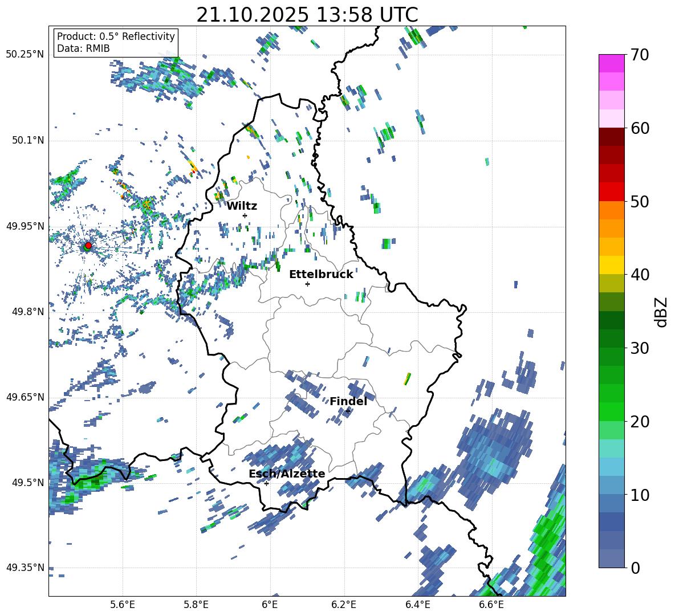Click the 30 tick on colorbar
Image resolution: width=675 pixels, height=616 pixels.
click(x=640, y=348)
